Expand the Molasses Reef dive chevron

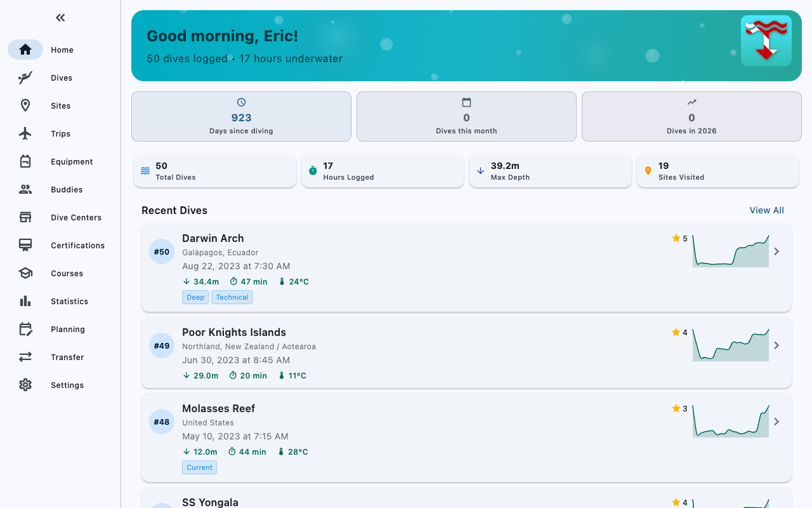(776, 422)
